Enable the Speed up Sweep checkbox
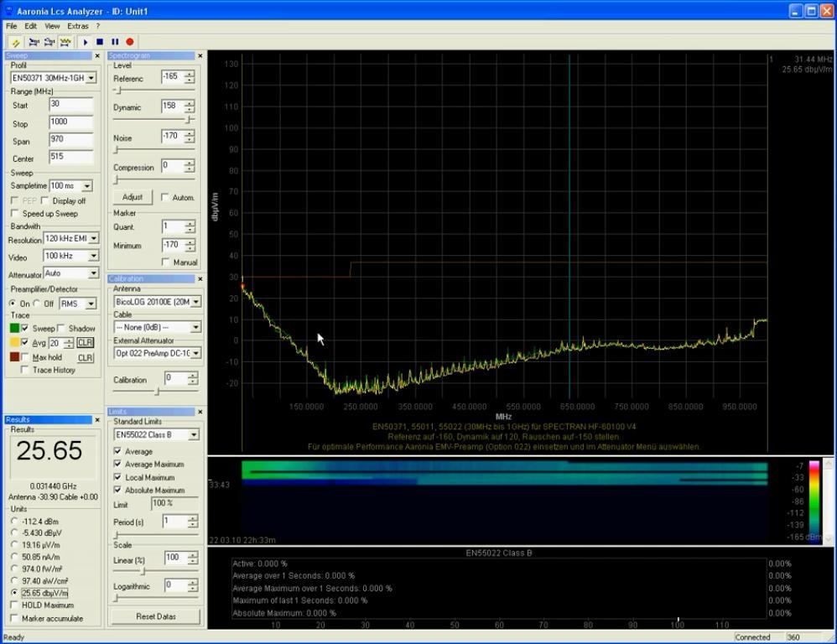Viewport: 837px width, 644px height. click(x=15, y=214)
